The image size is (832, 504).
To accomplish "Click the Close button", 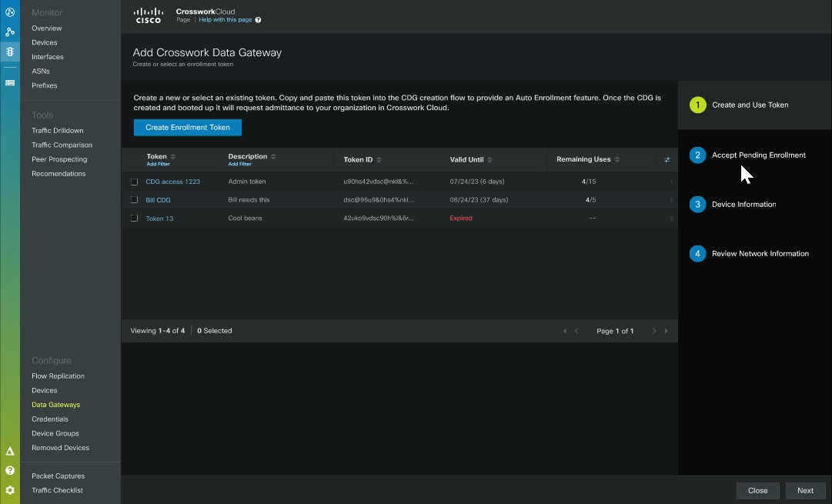I will point(757,491).
